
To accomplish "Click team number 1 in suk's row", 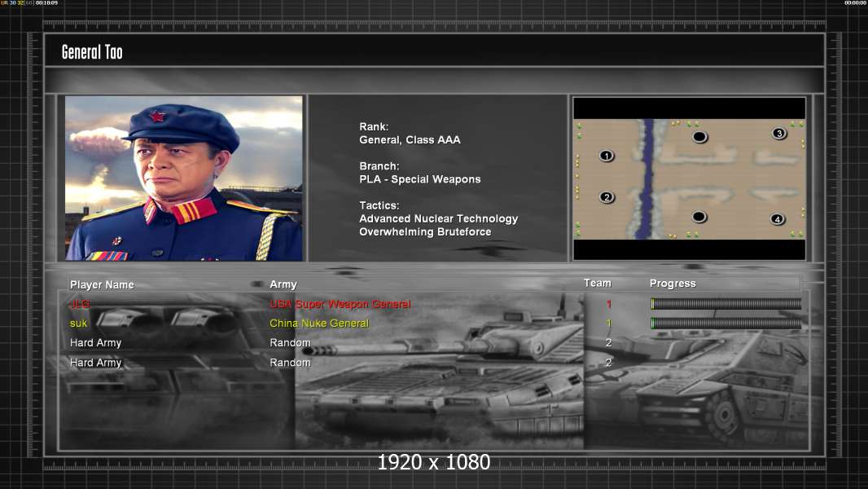I will pyautogui.click(x=609, y=324).
